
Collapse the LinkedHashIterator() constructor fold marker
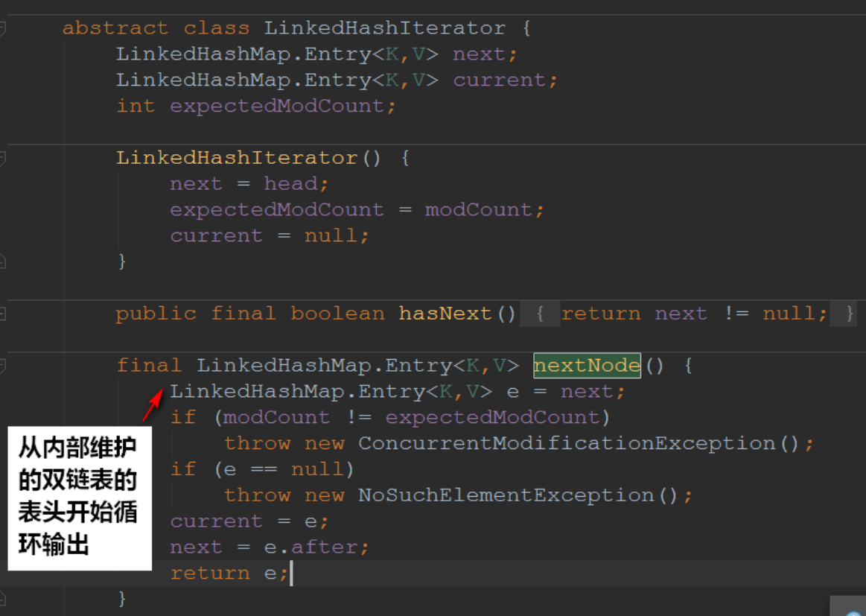(x=1, y=159)
